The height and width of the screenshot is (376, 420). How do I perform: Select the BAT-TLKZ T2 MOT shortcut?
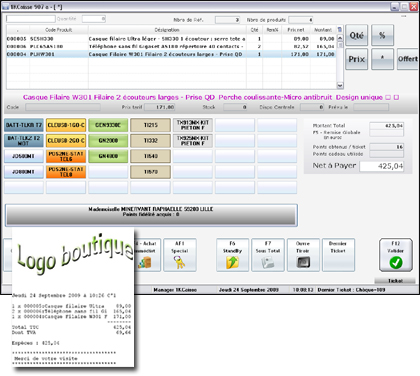(24, 141)
